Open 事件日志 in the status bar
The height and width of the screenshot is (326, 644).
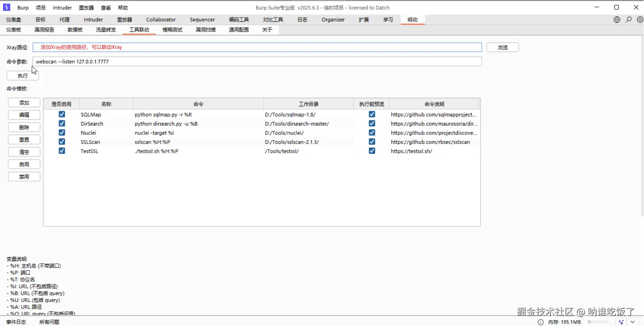click(x=16, y=322)
